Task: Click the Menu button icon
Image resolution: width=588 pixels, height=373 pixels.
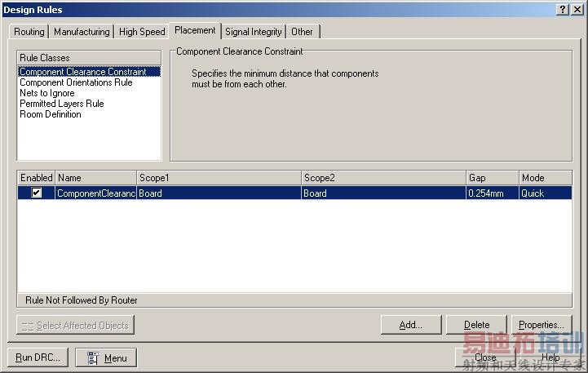Action: [93, 358]
